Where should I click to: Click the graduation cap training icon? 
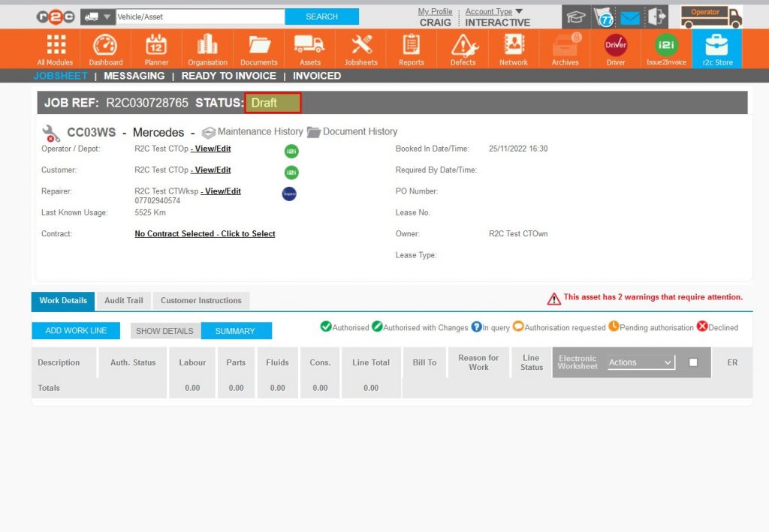pos(576,16)
